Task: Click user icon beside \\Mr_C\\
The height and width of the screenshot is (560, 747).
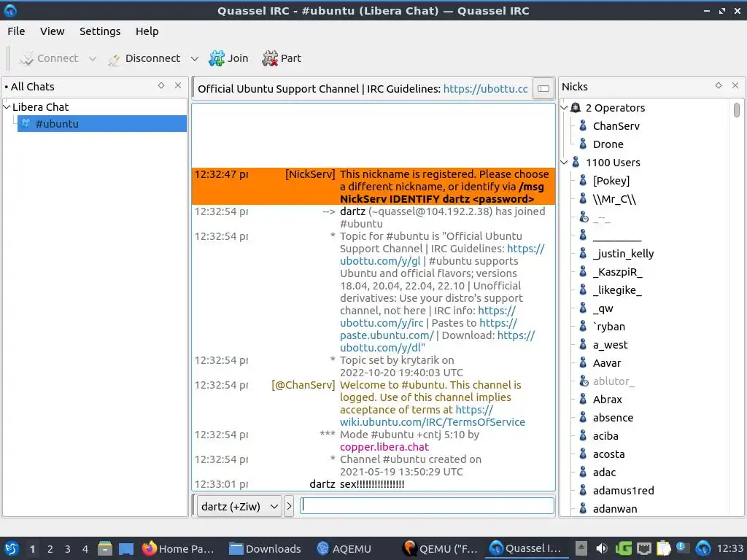Action: [583, 199]
